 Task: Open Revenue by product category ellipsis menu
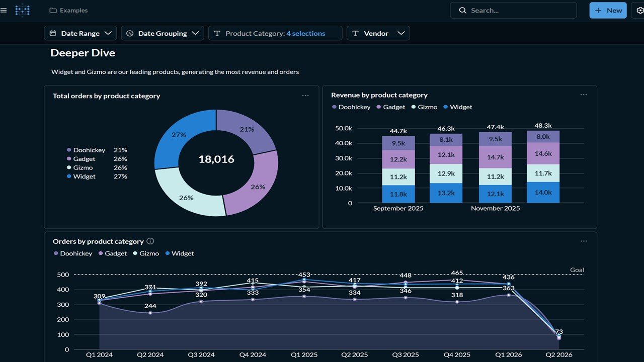(584, 95)
